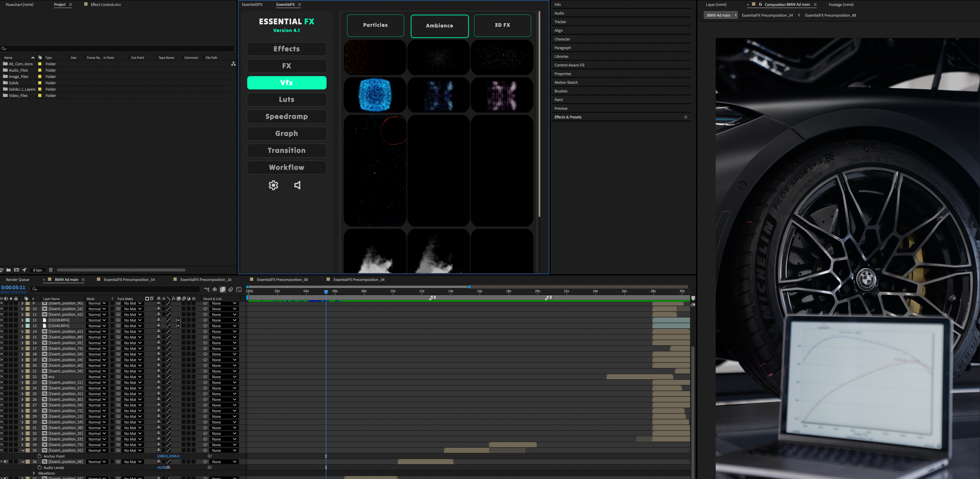Open the Graph Editor in the timeline toolbar
The image size is (980, 479).
point(239,289)
